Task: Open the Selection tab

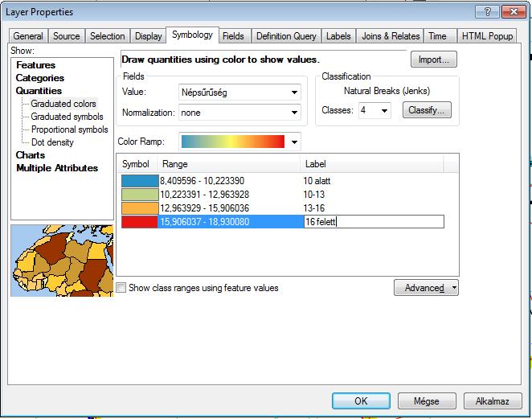Action: 107,36
